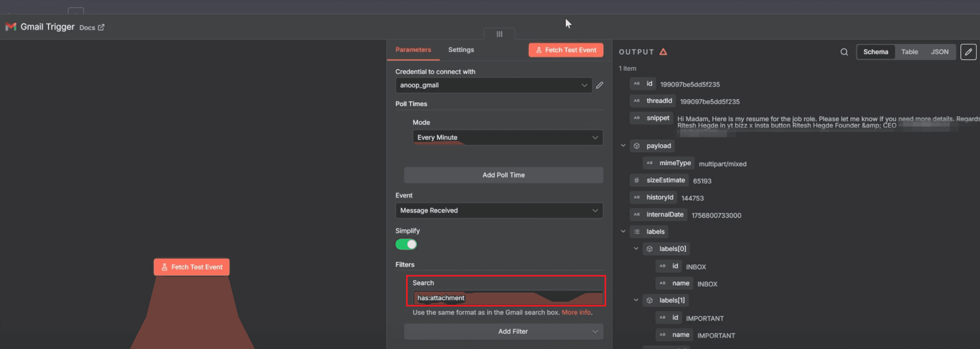Screen dimensions: 980x349
Task: Collapse the labels node chevron
Action: point(623,231)
